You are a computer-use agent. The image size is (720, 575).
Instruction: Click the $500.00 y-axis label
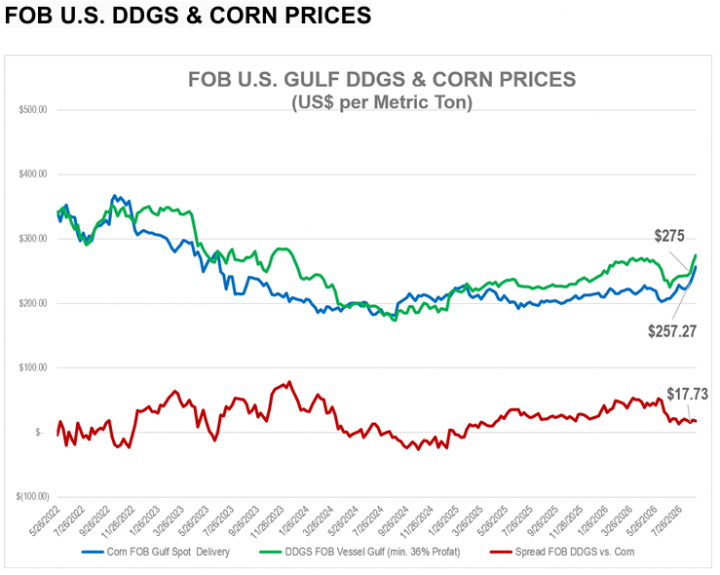click(x=33, y=110)
